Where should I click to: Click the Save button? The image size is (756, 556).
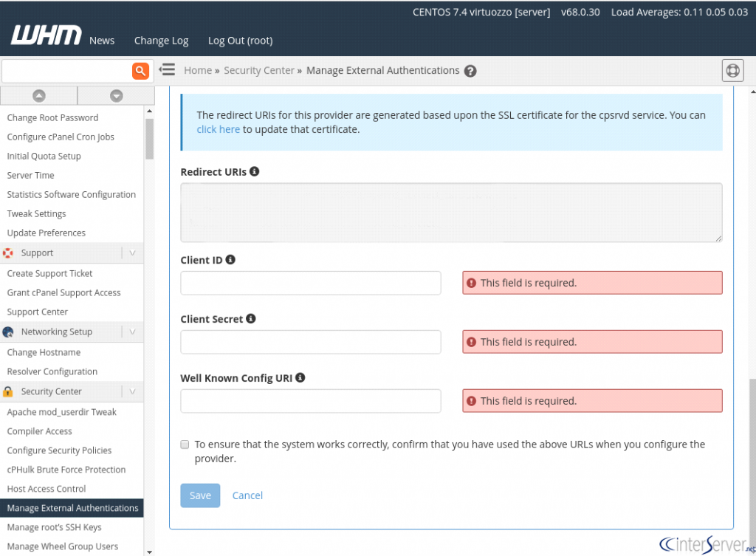[200, 495]
